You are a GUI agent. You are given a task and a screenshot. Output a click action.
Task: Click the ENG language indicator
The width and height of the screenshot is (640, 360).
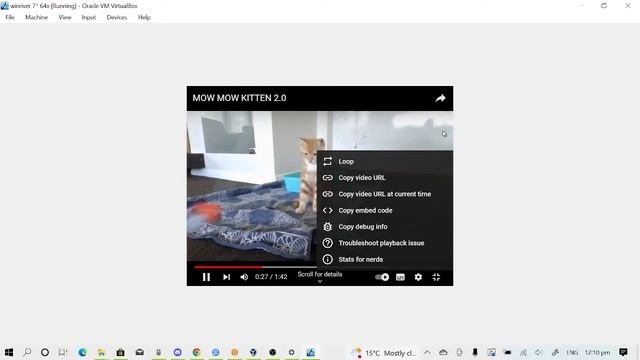[572, 353]
